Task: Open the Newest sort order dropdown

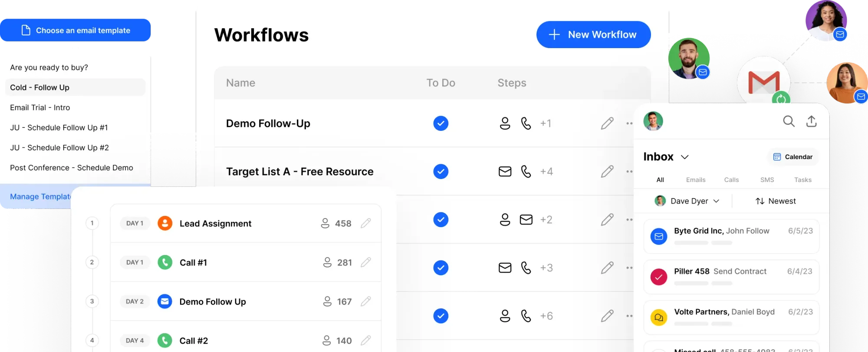Action: [776, 201]
